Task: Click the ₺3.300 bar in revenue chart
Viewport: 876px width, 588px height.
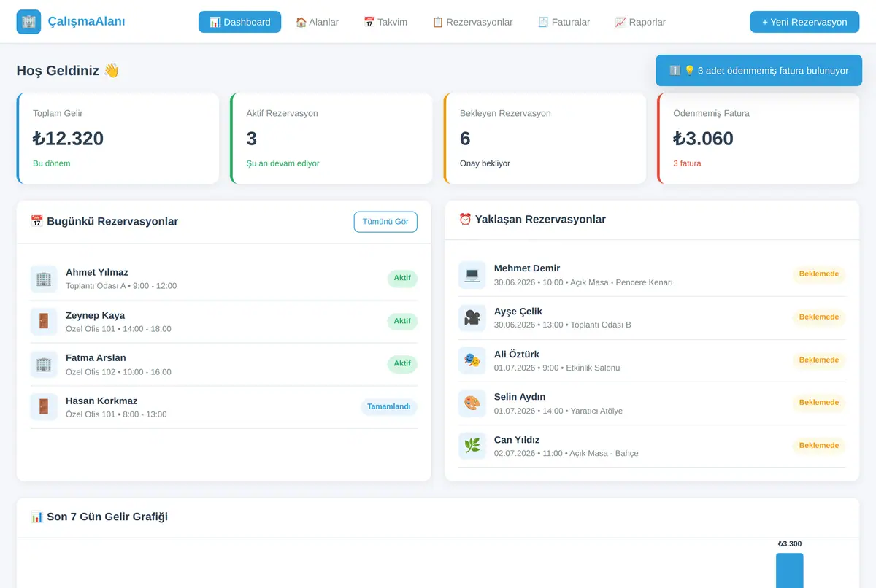Action: tap(789, 570)
